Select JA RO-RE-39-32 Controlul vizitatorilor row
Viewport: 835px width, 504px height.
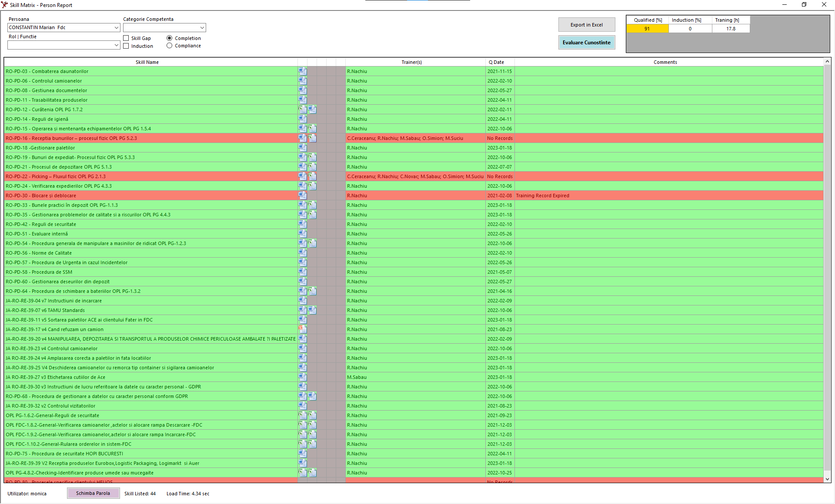(414, 406)
